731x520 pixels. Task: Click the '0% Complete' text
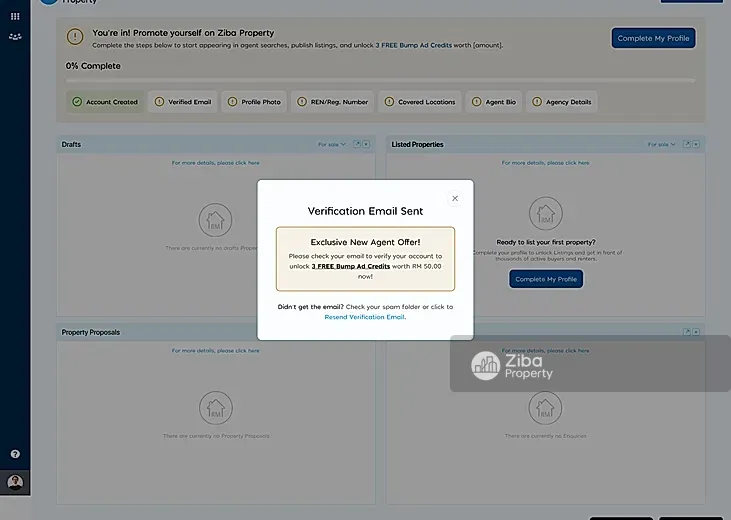tap(93, 66)
